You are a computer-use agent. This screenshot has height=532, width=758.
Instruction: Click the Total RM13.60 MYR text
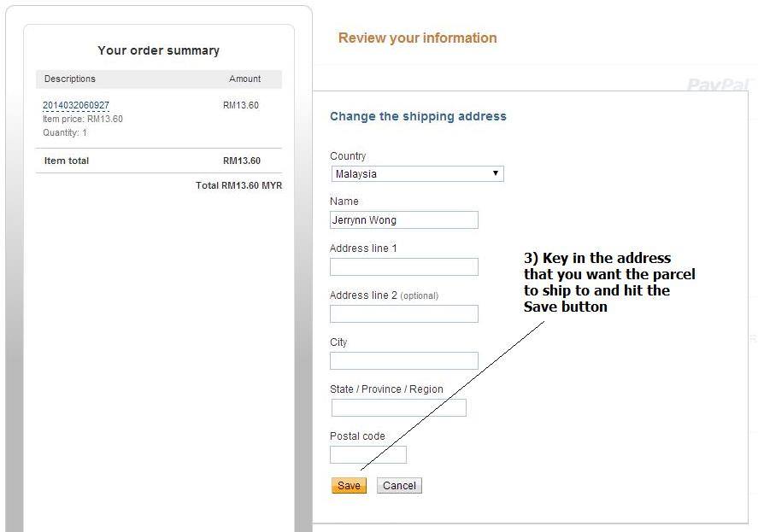pyautogui.click(x=238, y=185)
